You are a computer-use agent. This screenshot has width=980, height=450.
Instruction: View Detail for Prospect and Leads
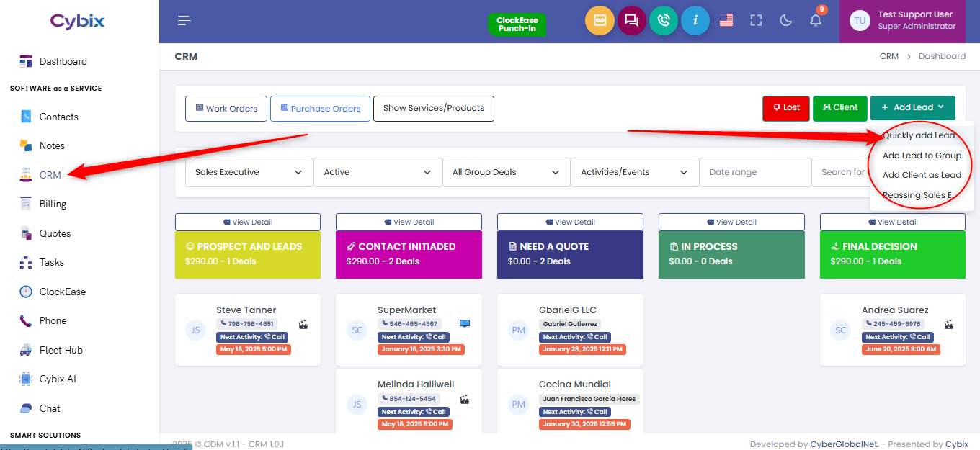coord(248,222)
